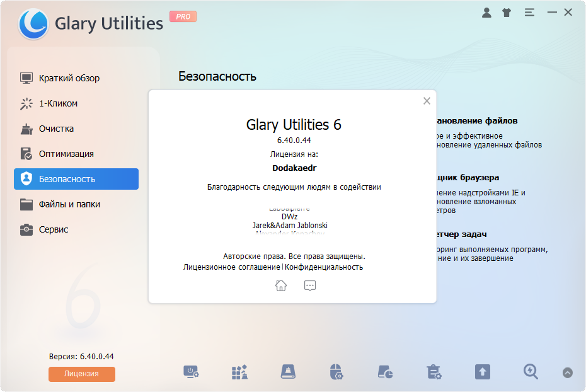Open the quick search magnifier with lightning icon
The image size is (586, 392).
click(x=531, y=372)
